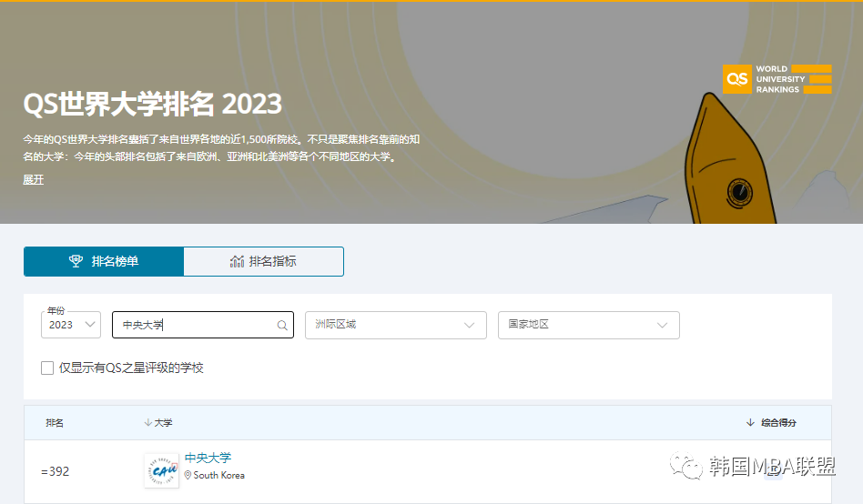
Task: Click the QS World University Rankings logo
Action: (x=777, y=79)
